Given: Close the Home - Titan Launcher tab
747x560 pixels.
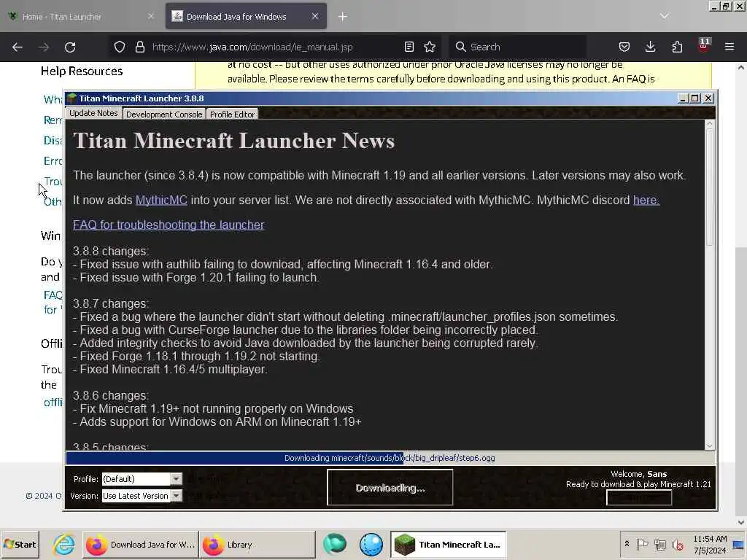Looking at the screenshot, I should tap(150, 16).
